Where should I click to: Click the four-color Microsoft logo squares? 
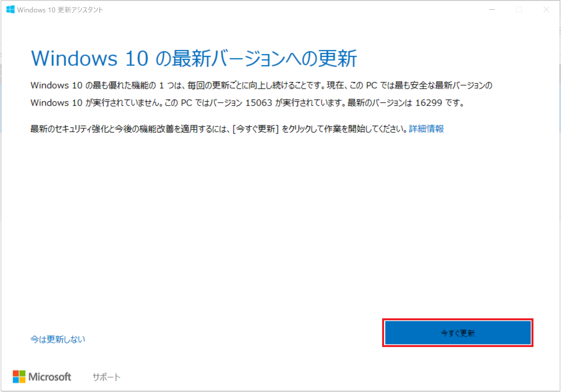pyautogui.click(x=19, y=376)
